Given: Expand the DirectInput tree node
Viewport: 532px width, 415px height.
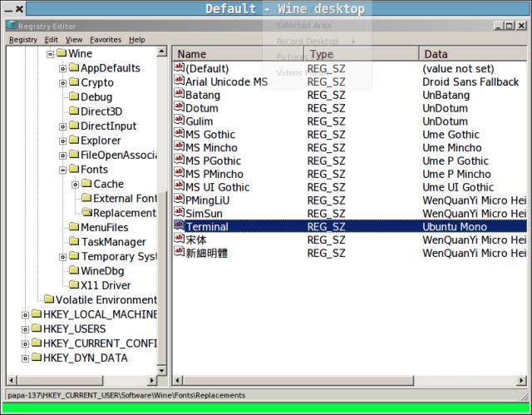Looking at the screenshot, I should (x=62, y=126).
